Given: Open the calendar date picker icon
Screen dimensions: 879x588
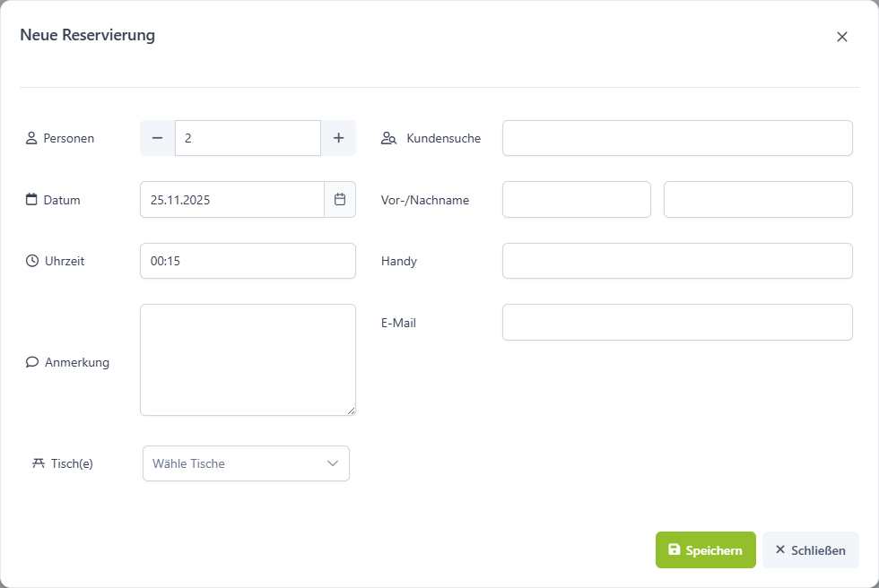Looking at the screenshot, I should [x=340, y=199].
